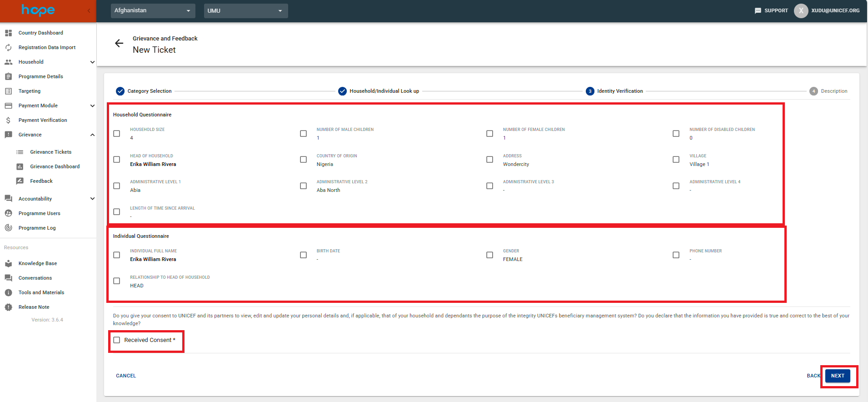Select the Individual Full Name checkbox
This screenshot has height=402, width=868.
pos(117,255)
